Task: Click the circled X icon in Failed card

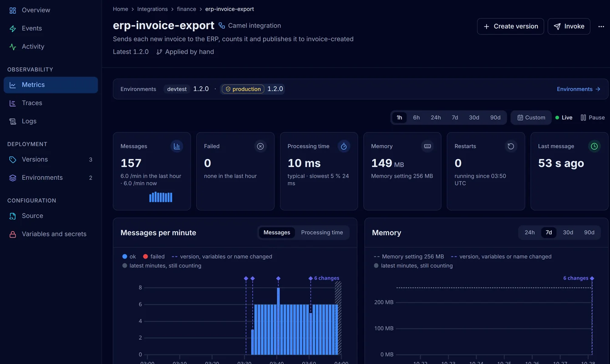Action: (x=260, y=146)
